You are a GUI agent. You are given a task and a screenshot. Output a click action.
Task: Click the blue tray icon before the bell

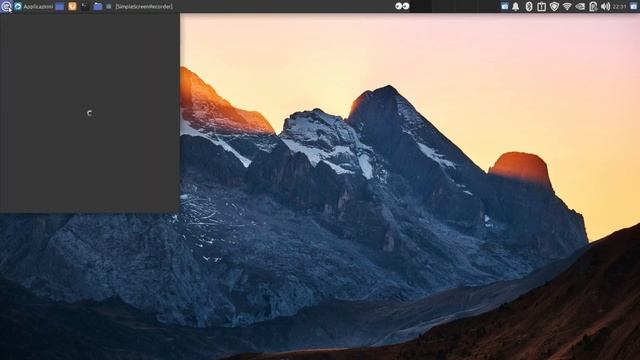pos(504,6)
